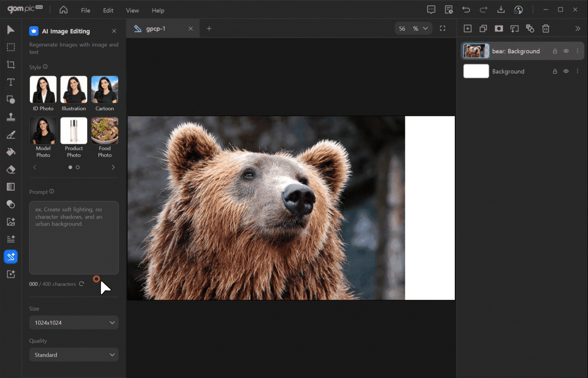Select the Move arrow tool
Viewport: 588px width, 378px height.
coord(11,30)
